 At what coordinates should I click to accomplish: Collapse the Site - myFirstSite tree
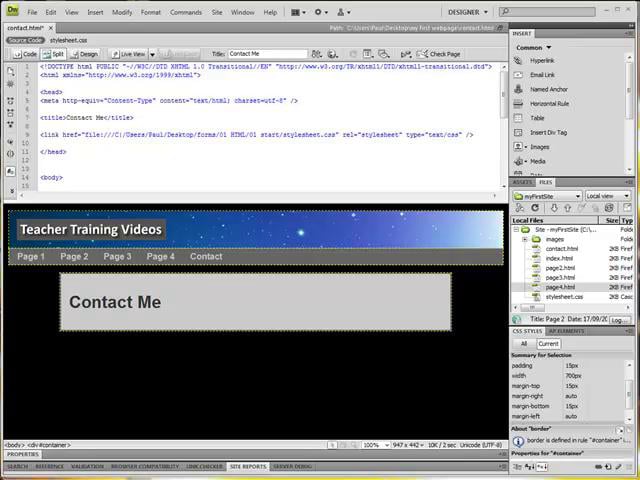(516, 230)
